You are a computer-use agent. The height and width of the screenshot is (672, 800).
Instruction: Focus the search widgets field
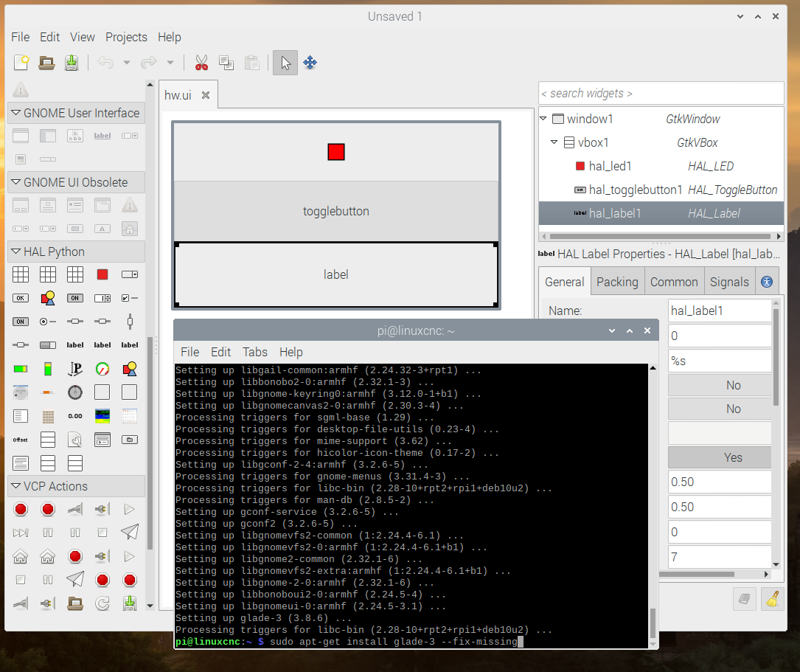[x=661, y=94]
